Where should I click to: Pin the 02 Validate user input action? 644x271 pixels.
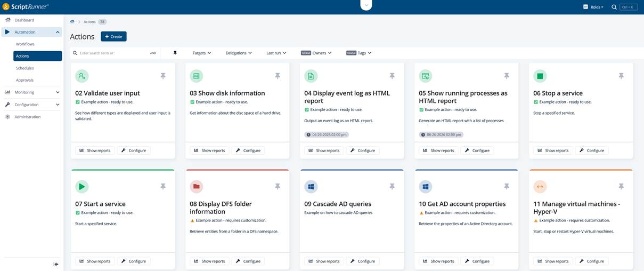(x=163, y=76)
